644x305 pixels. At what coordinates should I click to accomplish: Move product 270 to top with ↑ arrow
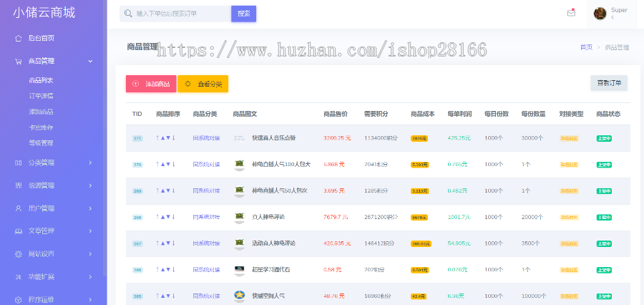click(x=157, y=165)
